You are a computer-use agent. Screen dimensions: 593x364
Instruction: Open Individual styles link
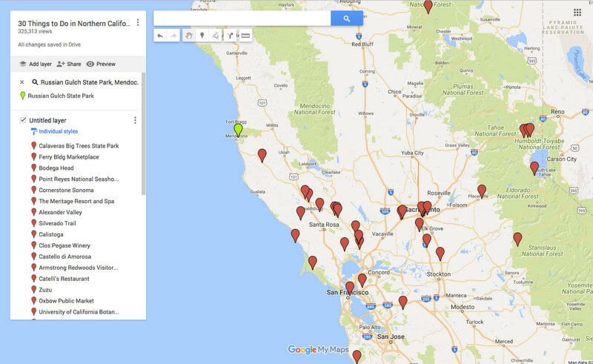(59, 131)
